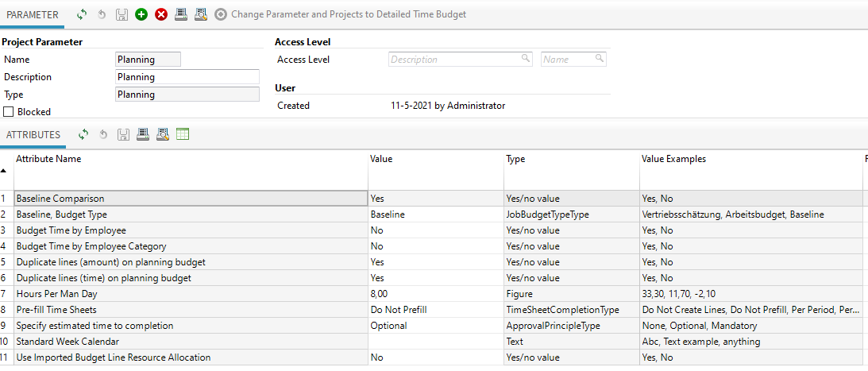
Task: Open the Access Level Name search lookup
Action: (599, 59)
